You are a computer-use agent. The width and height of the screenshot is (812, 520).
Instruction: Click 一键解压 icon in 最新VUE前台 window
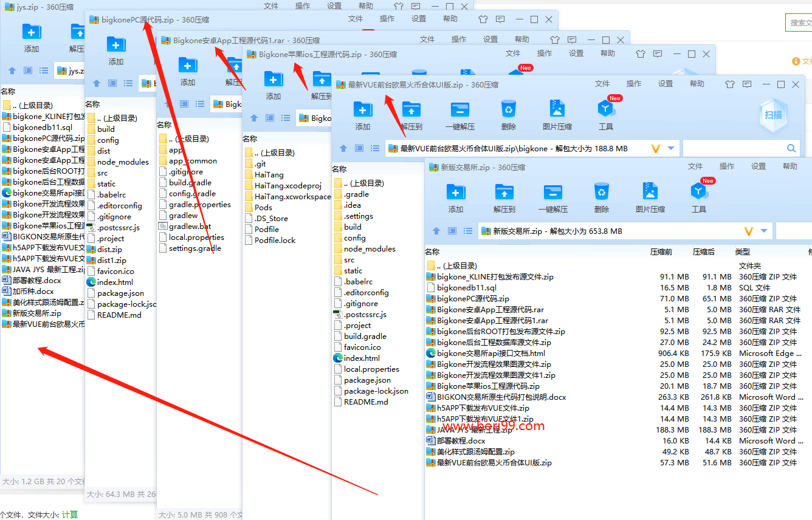[459, 109]
